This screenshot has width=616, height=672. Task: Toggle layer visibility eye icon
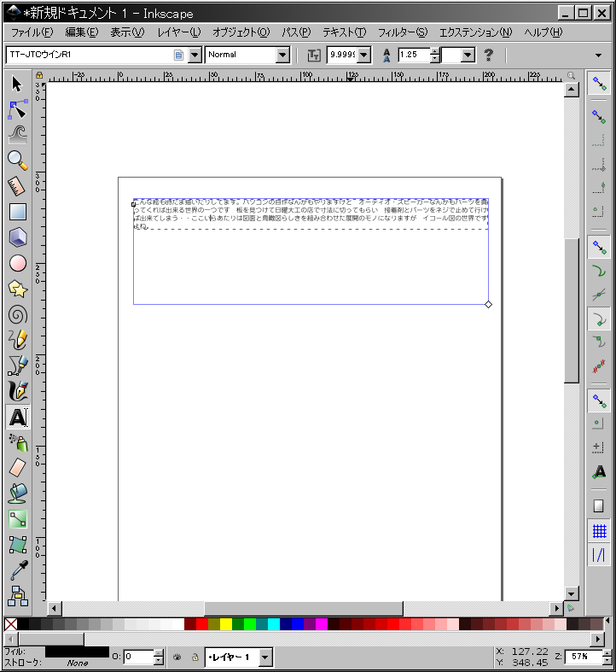point(177,657)
